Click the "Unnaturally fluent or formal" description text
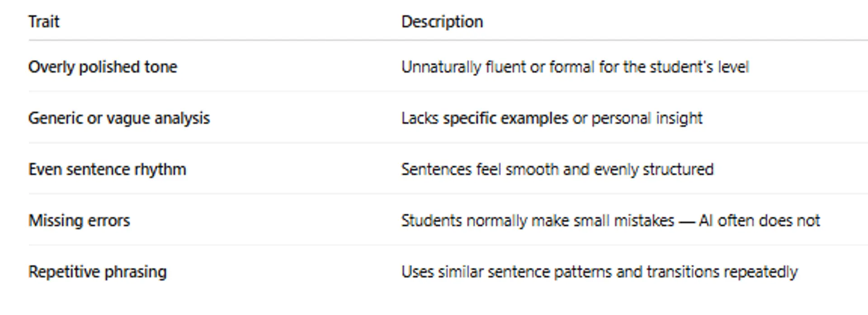The height and width of the screenshot is (315, 868). coord(497,67)
